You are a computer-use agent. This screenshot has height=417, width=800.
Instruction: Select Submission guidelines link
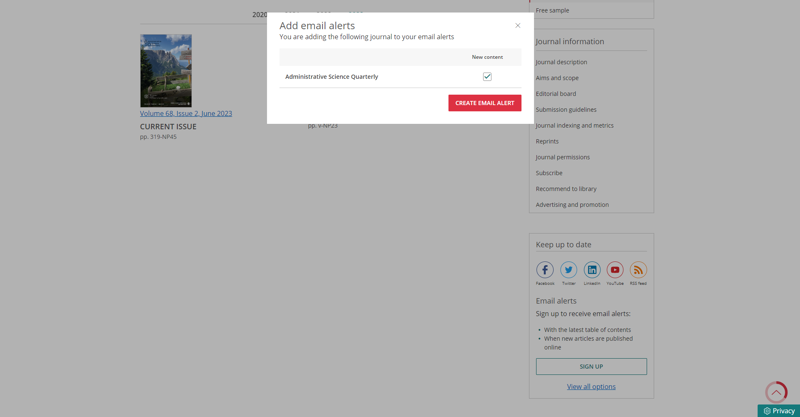pos(566,110)
